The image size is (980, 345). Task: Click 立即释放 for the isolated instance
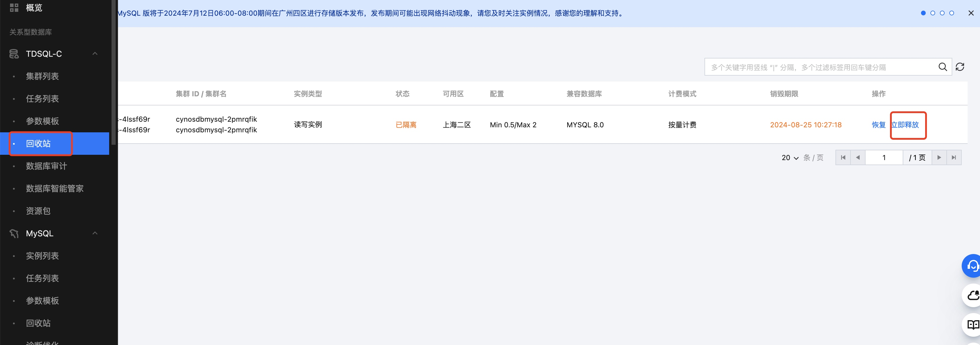click(905, 125)
